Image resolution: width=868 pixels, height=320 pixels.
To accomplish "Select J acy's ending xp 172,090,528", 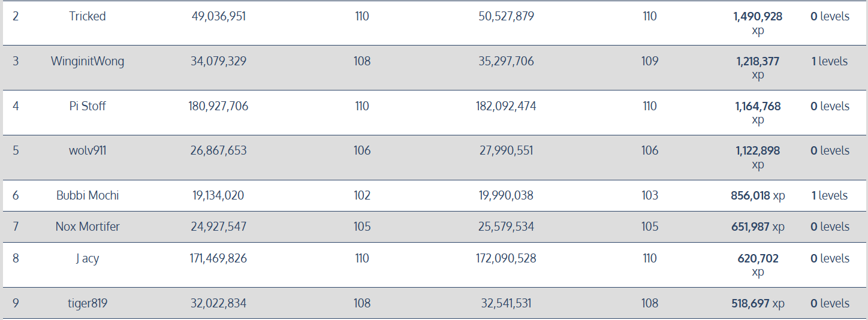I will [507, 258].
